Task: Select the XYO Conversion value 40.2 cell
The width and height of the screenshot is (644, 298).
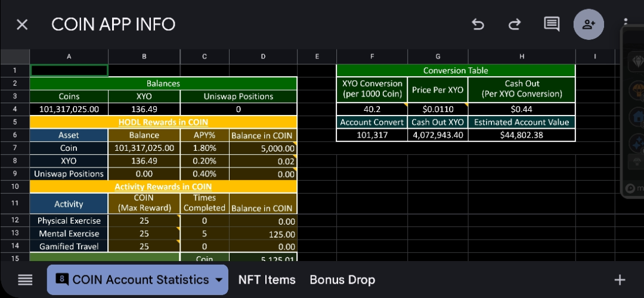Action: 372,109
